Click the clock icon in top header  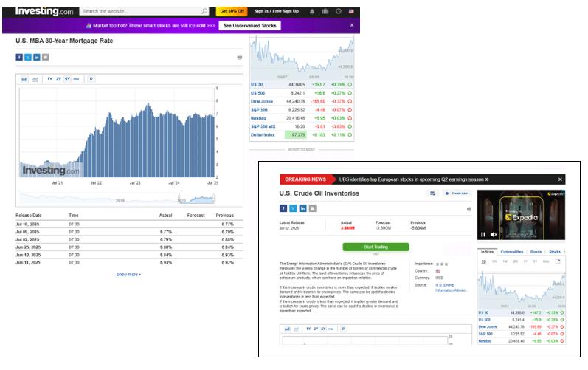point(338,11)
